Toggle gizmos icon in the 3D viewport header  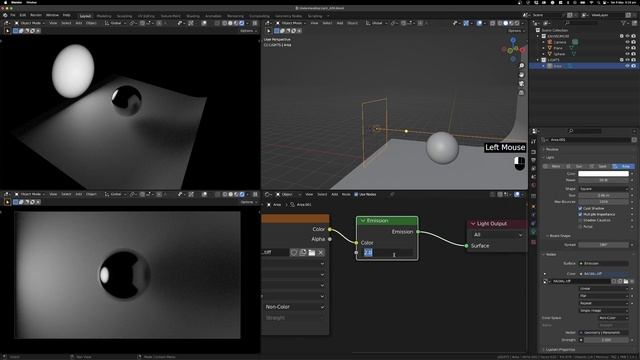pyautogui.click(x=466, y=23)
